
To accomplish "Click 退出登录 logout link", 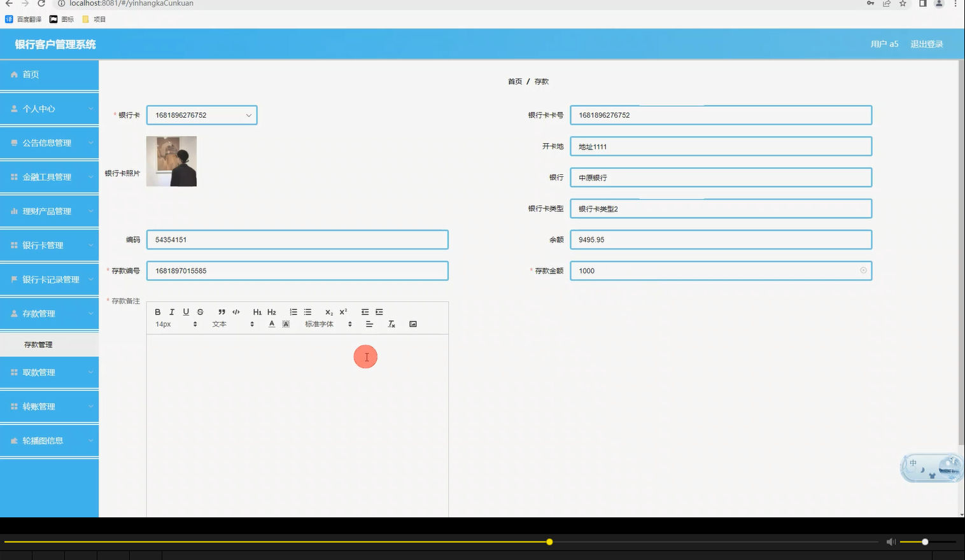I will (927, 44).
